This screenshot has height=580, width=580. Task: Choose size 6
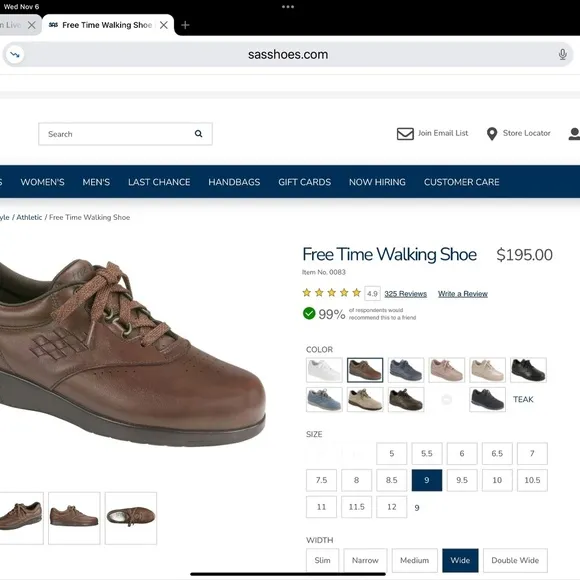click(x=462, y=453)
